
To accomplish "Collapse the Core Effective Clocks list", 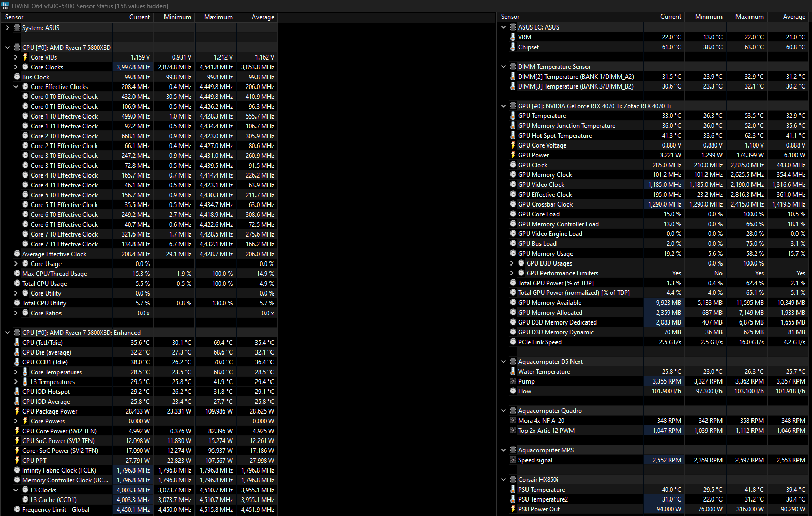I will (16, 86).
